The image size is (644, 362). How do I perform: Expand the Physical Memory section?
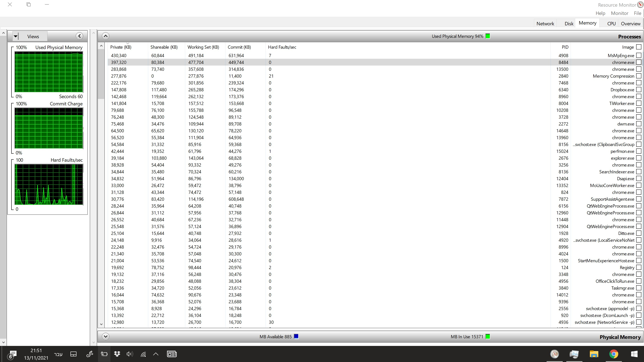[105, 336]
